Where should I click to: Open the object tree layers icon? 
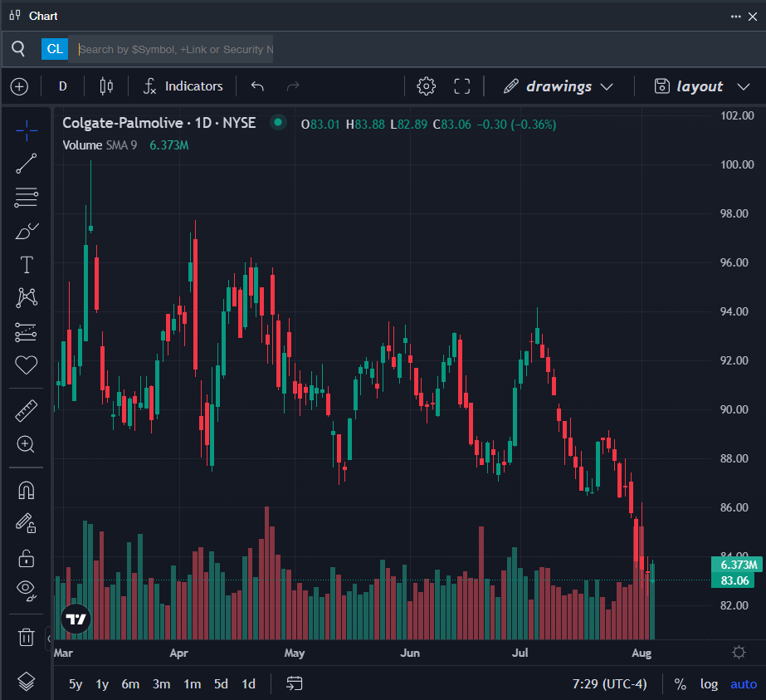(x=27, y=682)
